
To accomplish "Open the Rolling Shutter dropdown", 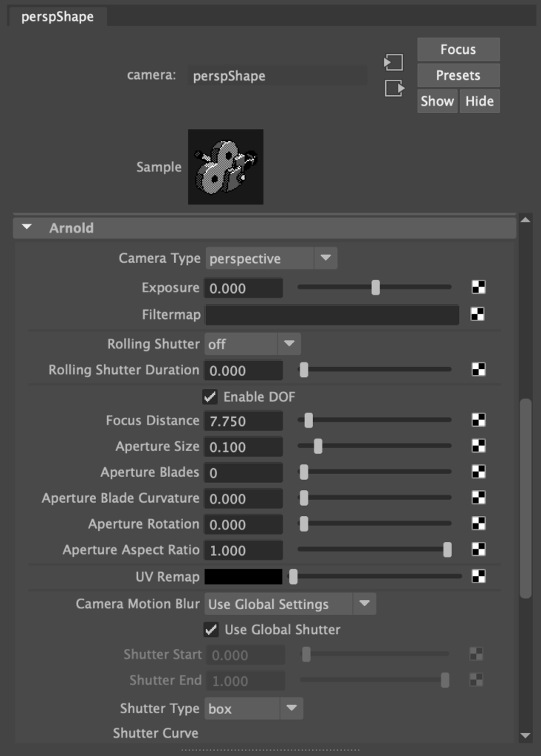I will [252, 344].
